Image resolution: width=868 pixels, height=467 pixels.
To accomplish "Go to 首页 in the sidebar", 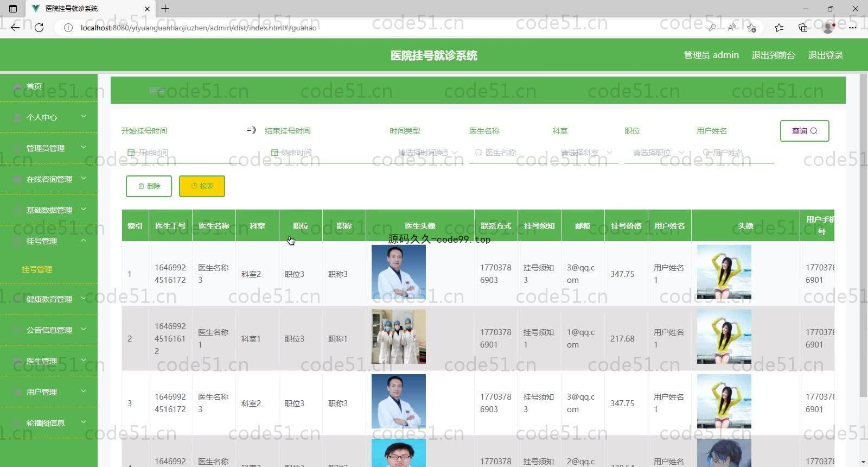I will pos(49,86).
